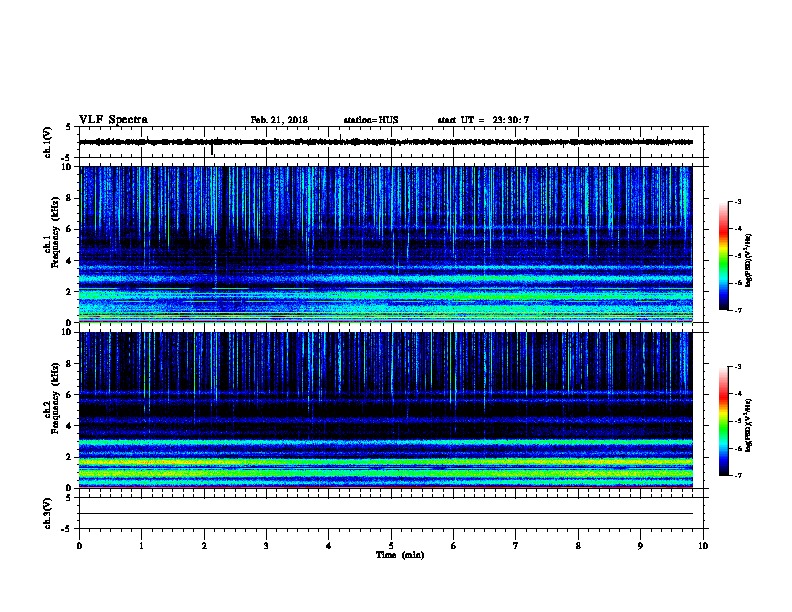This screenshot has width=792, height=612.
Task: Click the "-7" label on ch.1 color bar
Action: pos(738,310)
